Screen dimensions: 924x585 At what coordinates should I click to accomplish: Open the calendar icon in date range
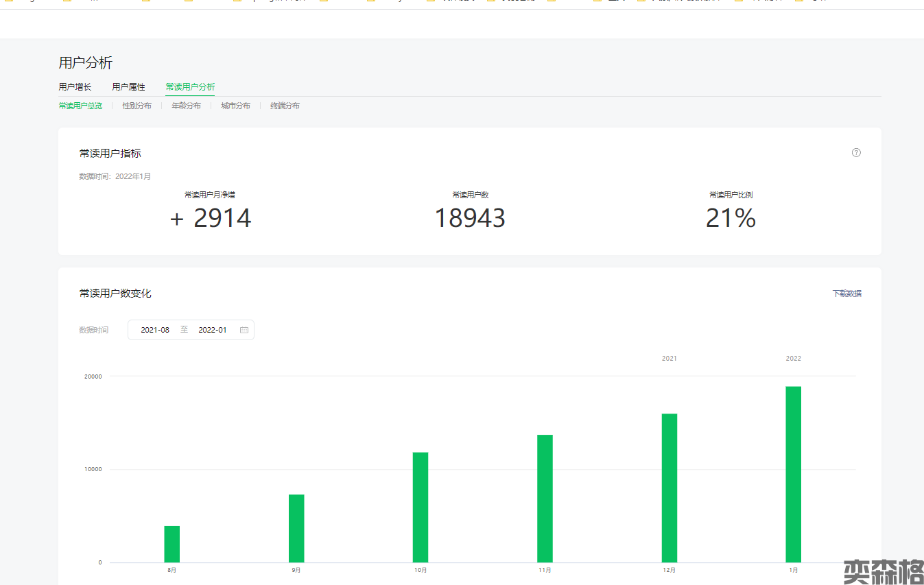click(244, 330)
